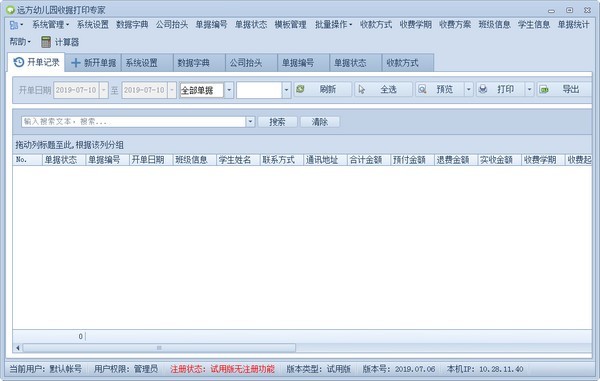The height and width of the screenshot is (381, 600).
Task: Sort by the 收费学期 column header
Action: tap(543, 160)
